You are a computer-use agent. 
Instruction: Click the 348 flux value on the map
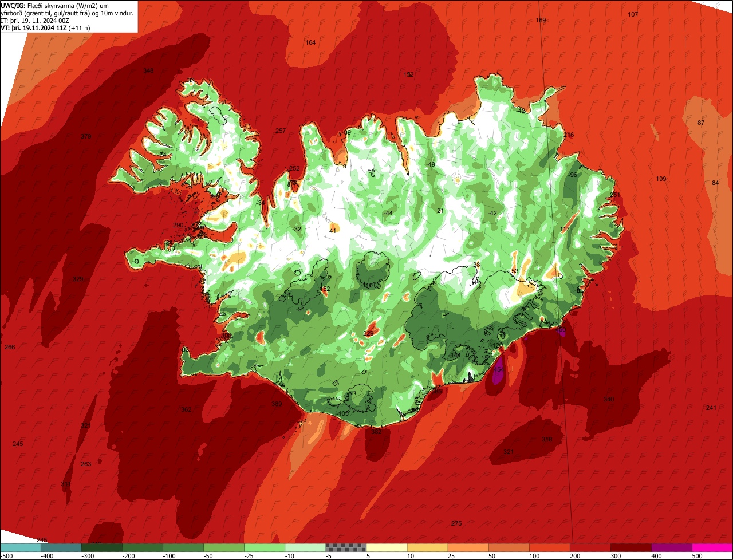[x=148, y=71]
